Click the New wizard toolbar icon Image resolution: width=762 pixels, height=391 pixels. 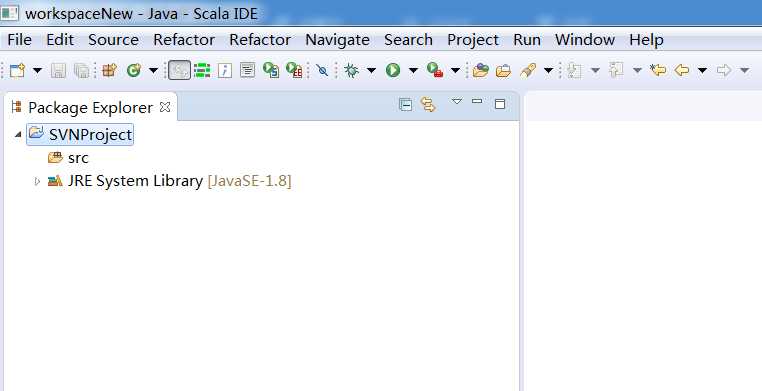[x=17, y=70]
